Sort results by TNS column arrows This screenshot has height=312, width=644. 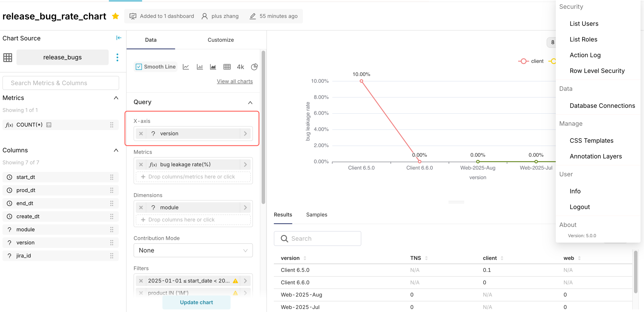click(x=426, y=258)
